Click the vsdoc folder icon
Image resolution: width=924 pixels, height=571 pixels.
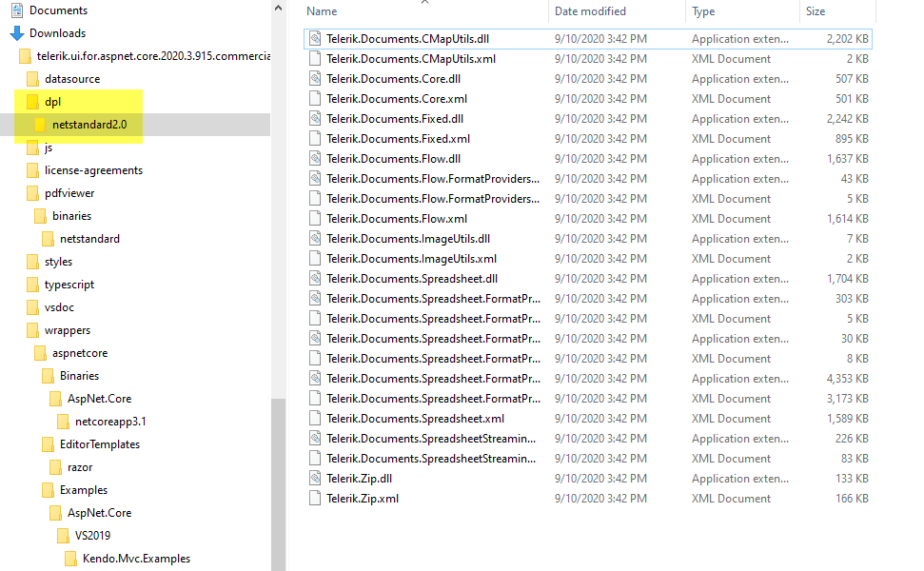(33, 307)
